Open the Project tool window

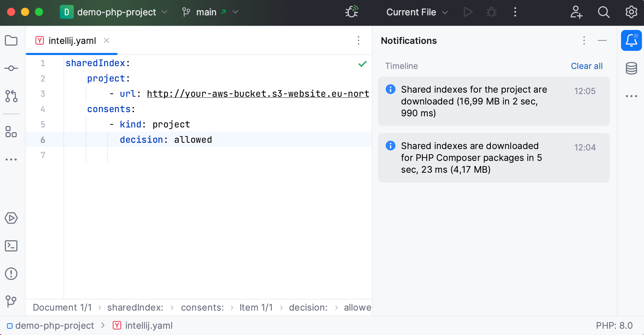click(11, 40)
